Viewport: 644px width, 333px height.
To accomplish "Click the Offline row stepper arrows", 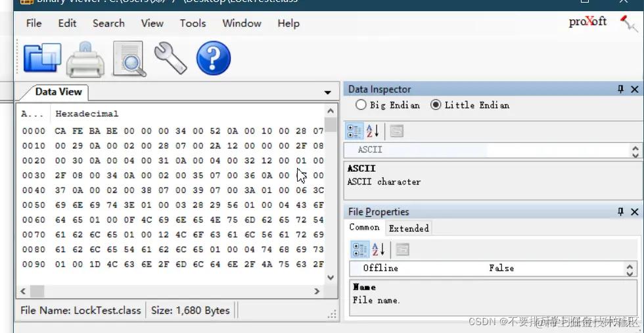I will [630, 269].
